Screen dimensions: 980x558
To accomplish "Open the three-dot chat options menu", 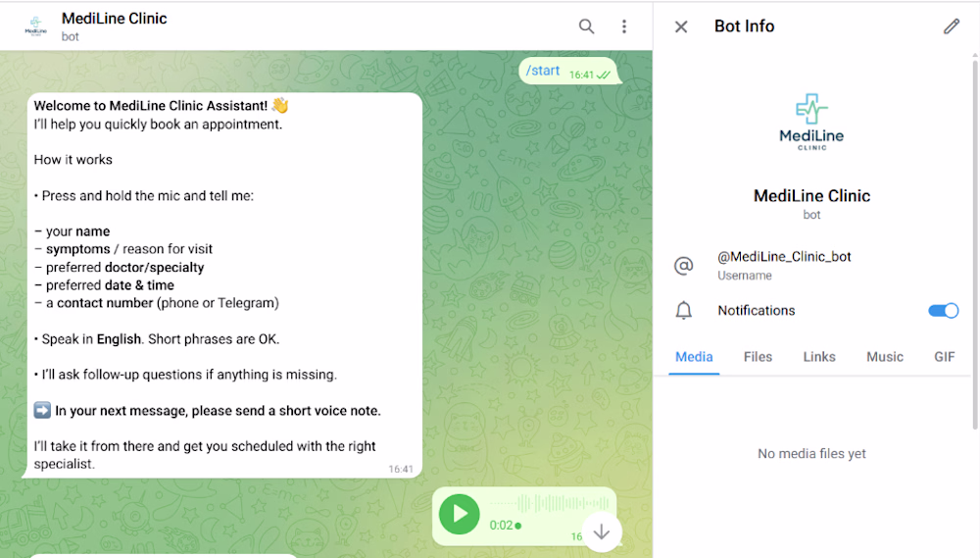I will click(x=623, y=26).
